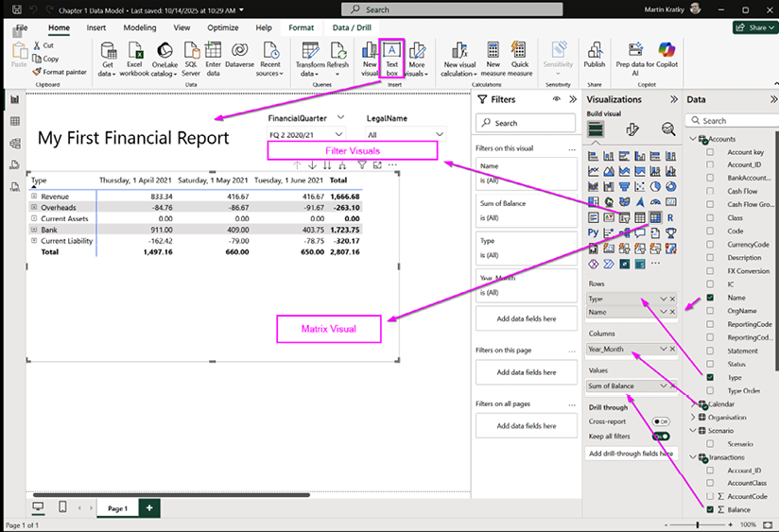Add a new page with plus button
The width and height of the screenshot is (779, 532).
click(148, 507)
